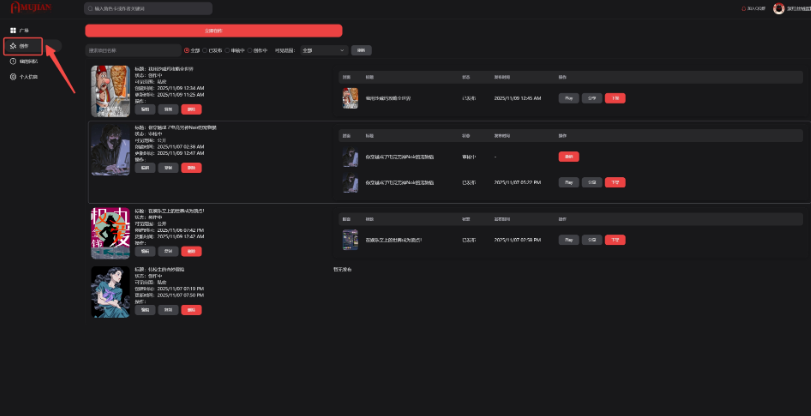Type in the project name filter field
This screenshot has width=811, height=416.
coord(130,50)
